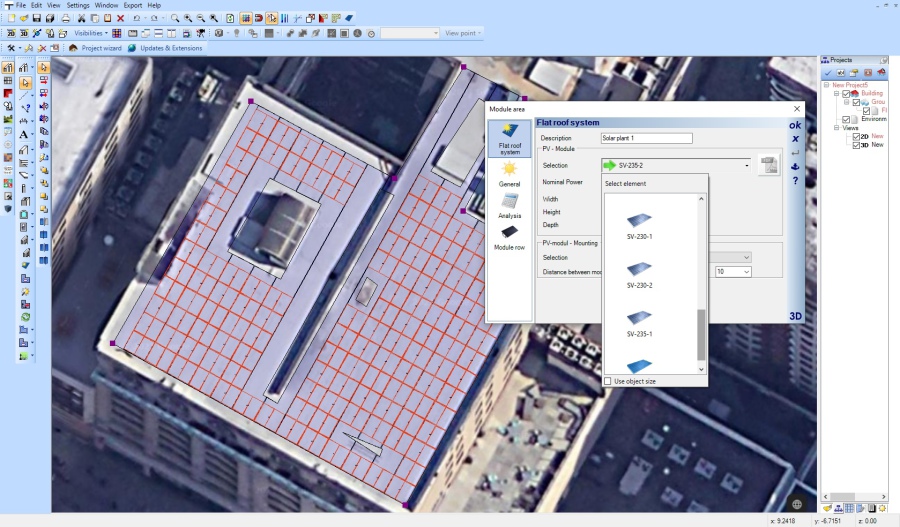Click the 3D button in Module area dialog
This screenshot has width=900, height=527.
click(795, 315)
